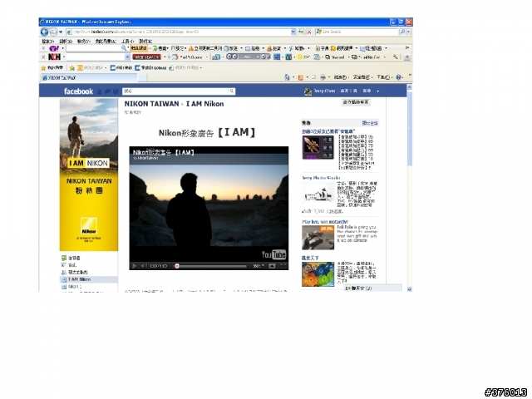
Task: Click the Refresh icon beside address bar
Action: 301,32
